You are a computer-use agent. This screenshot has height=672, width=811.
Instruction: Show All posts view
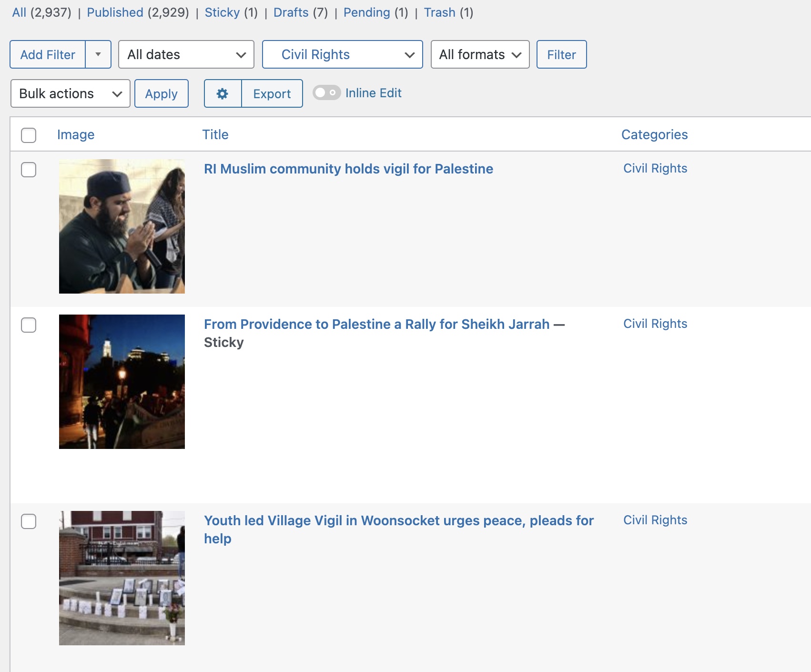click(x=19, y=12)
